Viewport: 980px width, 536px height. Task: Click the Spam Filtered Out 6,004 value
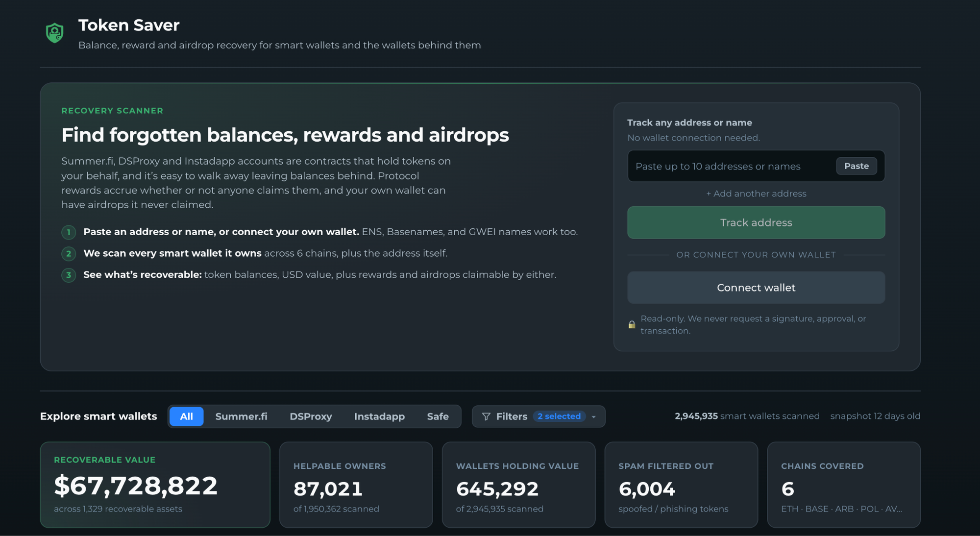tap(647, 488)
